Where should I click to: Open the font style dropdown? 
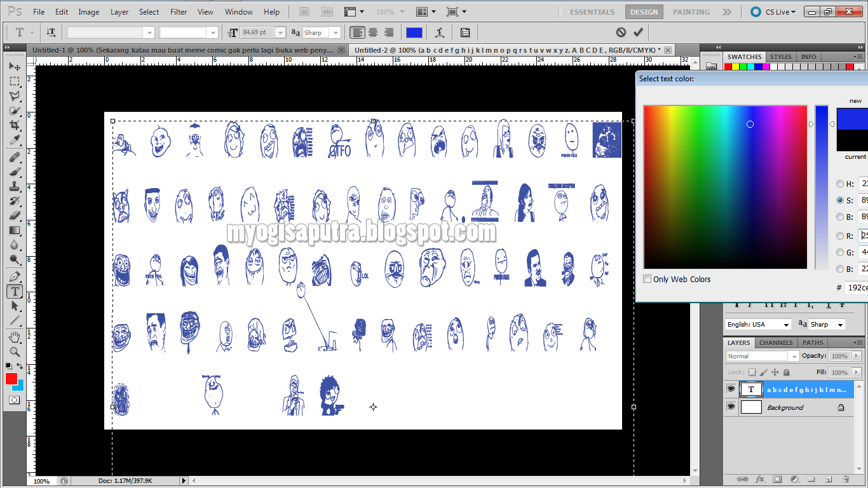click(x=213, y=32)
